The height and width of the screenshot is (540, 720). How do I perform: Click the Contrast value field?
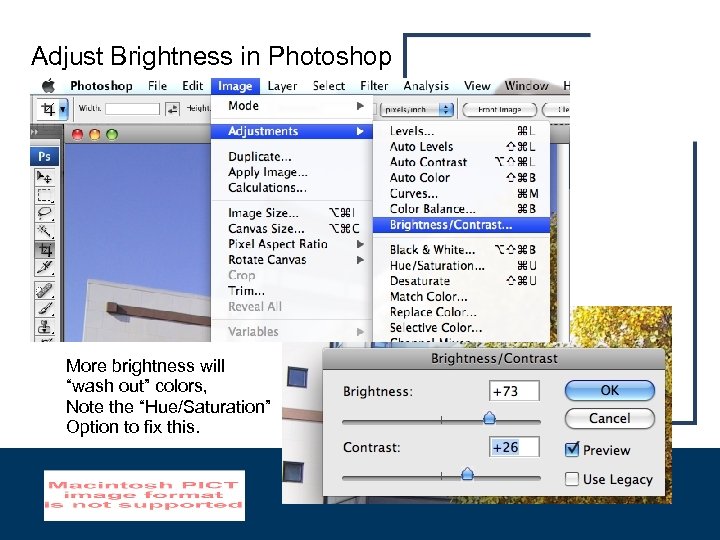click(514, 447)
